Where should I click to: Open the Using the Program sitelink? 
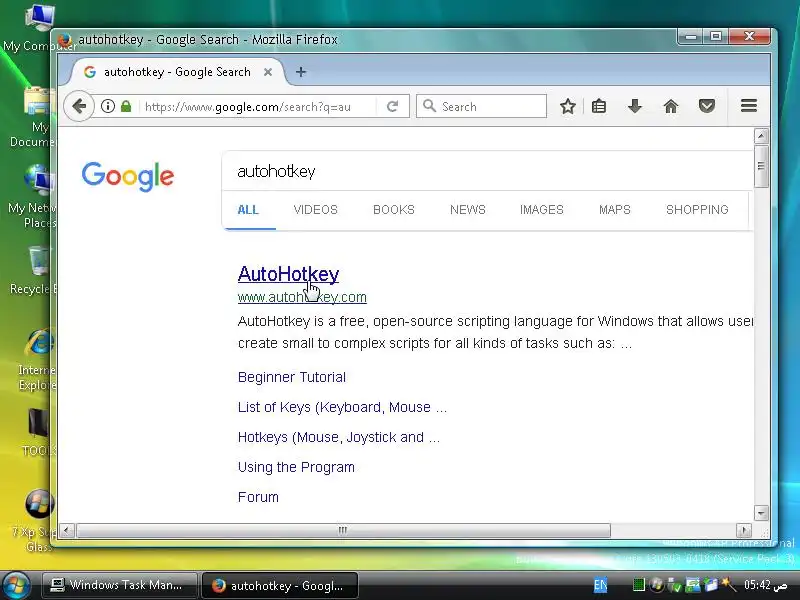pos(296,467)
